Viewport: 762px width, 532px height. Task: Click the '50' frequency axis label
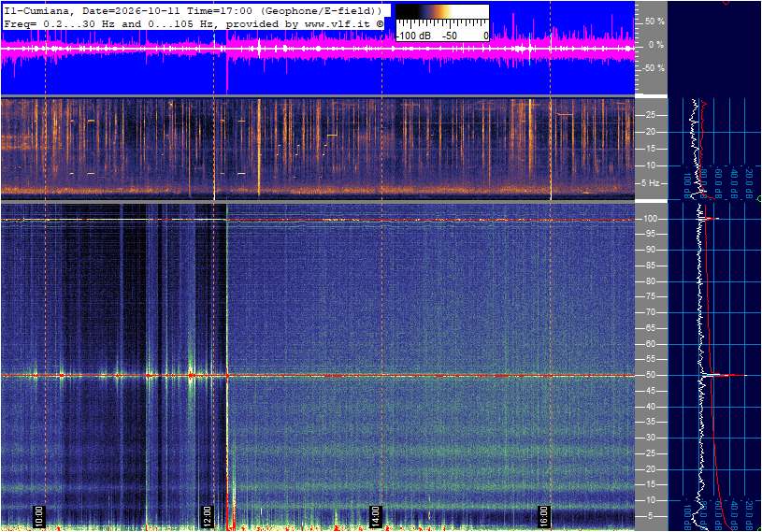650,375
